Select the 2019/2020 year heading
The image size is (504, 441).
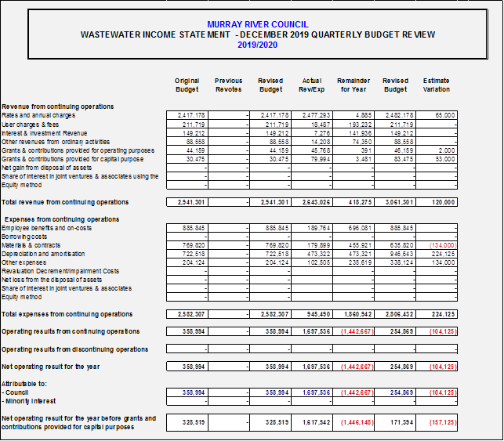(x=257, y=45)
